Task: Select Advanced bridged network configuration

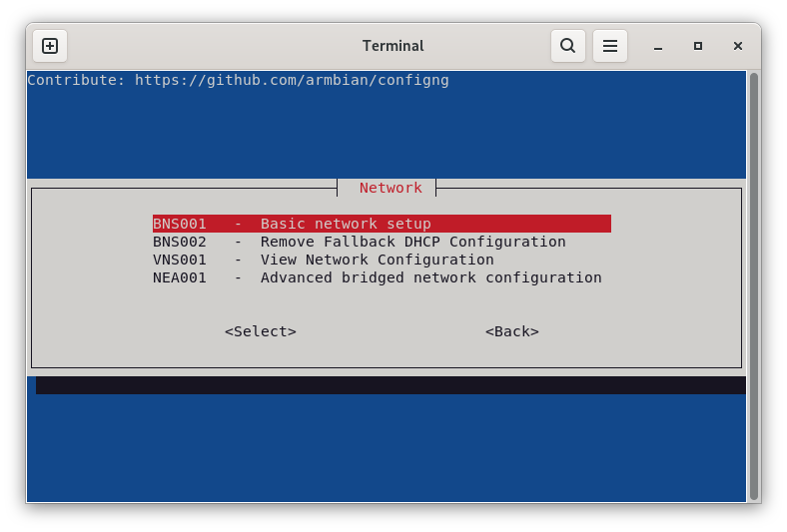Action: pyautogui.click(x=430, y=277)
